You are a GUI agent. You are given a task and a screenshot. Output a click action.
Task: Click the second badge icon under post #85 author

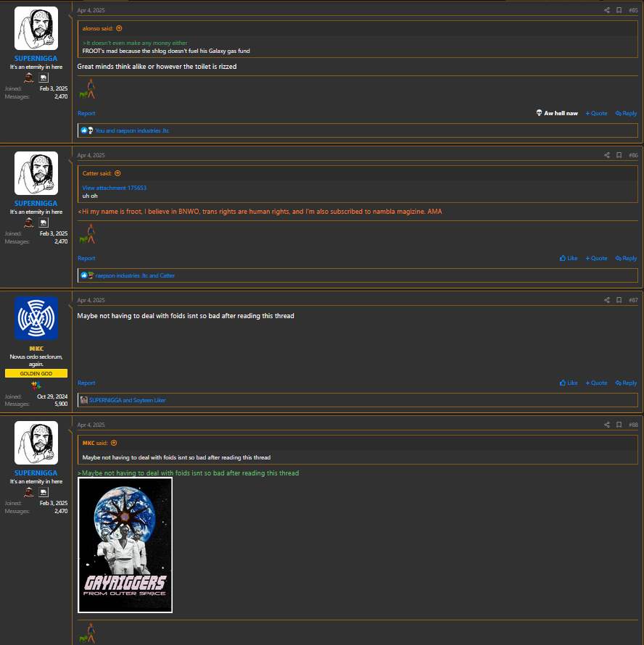pyautogui.click(x=44, y=78)
